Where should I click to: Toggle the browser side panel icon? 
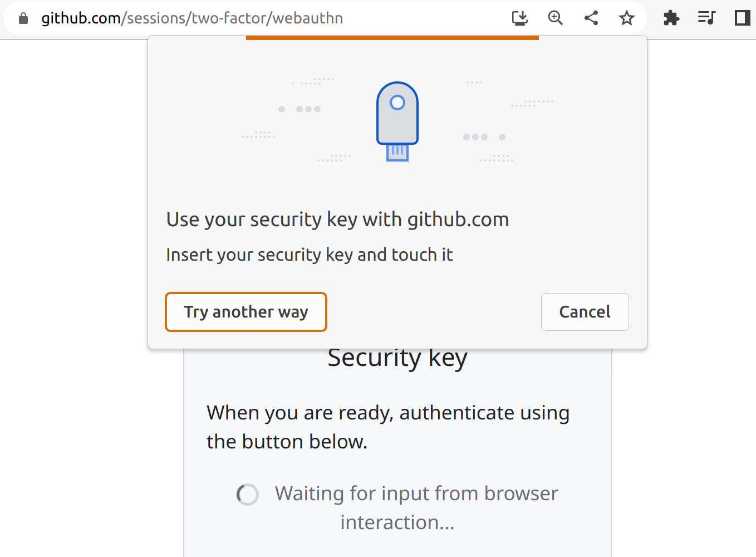coord(742,18)
